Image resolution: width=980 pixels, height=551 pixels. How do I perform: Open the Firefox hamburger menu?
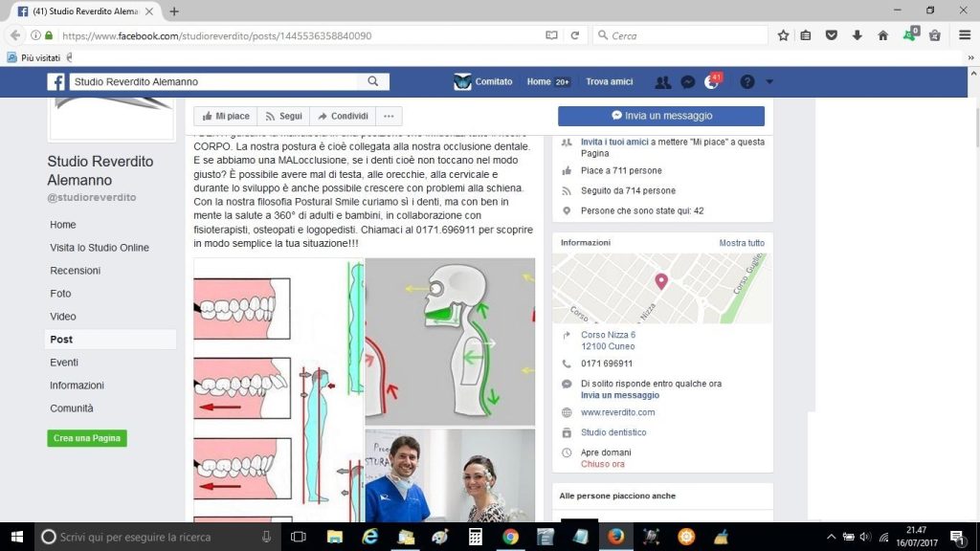(964, 35)
